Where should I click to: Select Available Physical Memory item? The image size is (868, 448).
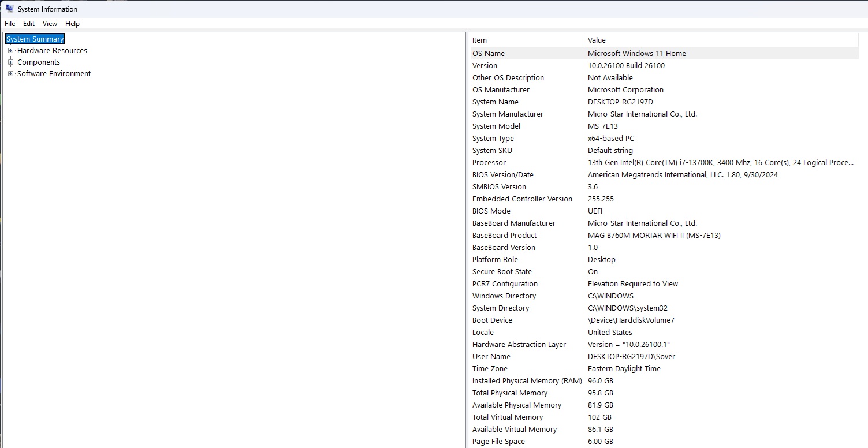tap(517, 405)
